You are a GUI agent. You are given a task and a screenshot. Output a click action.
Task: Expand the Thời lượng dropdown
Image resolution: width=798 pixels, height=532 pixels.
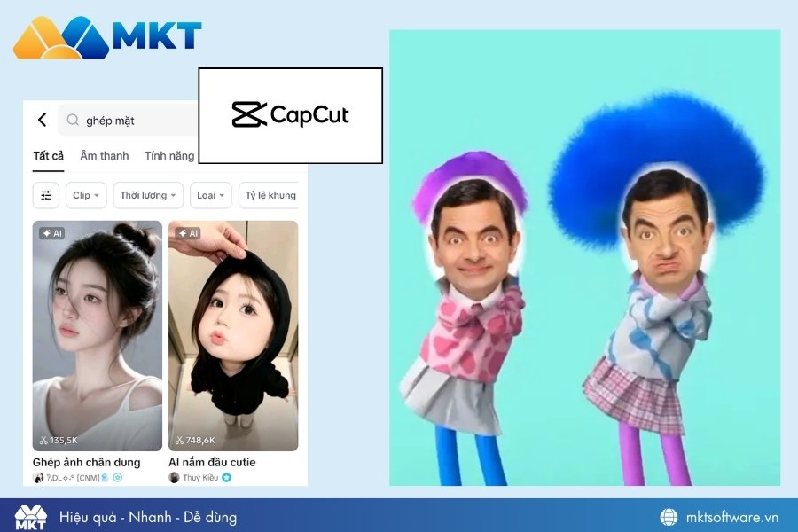pos(147,195)
